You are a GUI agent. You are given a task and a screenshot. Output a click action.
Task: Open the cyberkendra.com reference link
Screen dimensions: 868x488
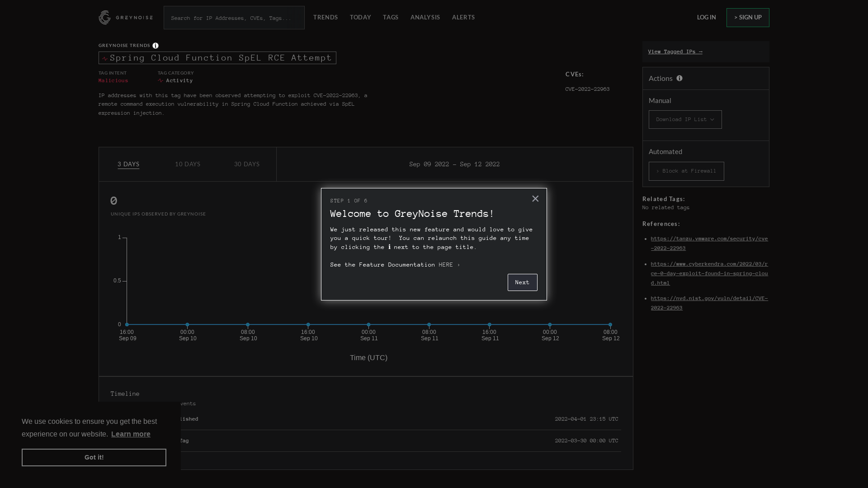tap(709, 273)
